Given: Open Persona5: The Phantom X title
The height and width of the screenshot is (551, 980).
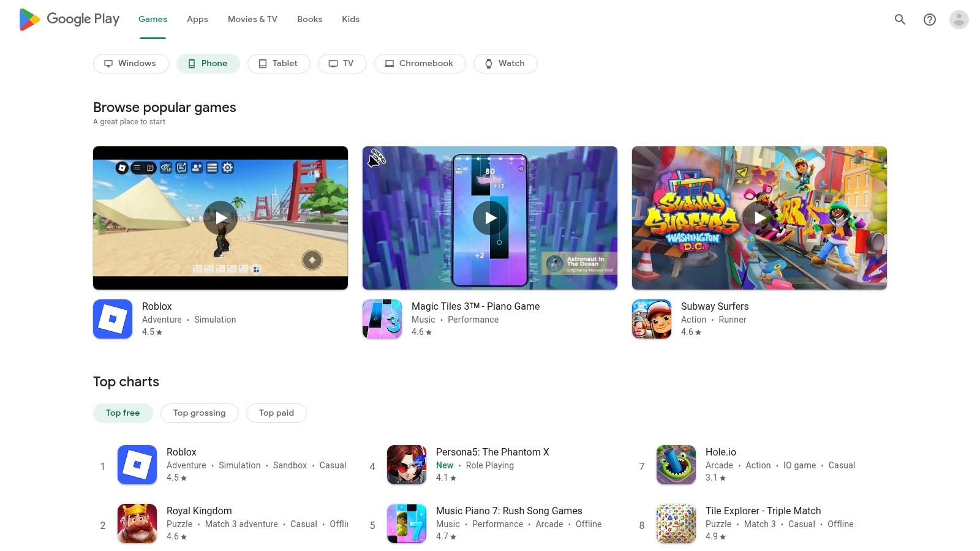Looking at the screenshot, I should tap(492, 452).
